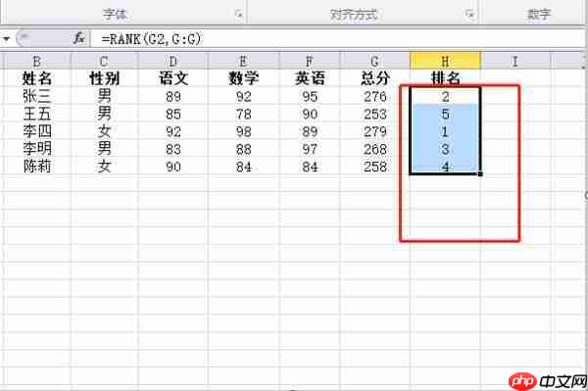
Task: Select total score cell 253
Action: tap(374, 114)
